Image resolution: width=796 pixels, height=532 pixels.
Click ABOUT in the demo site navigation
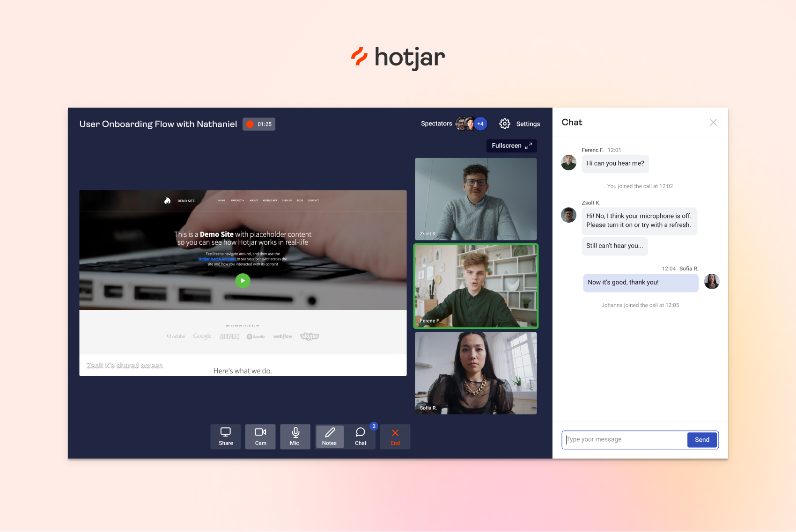(254, 200)
